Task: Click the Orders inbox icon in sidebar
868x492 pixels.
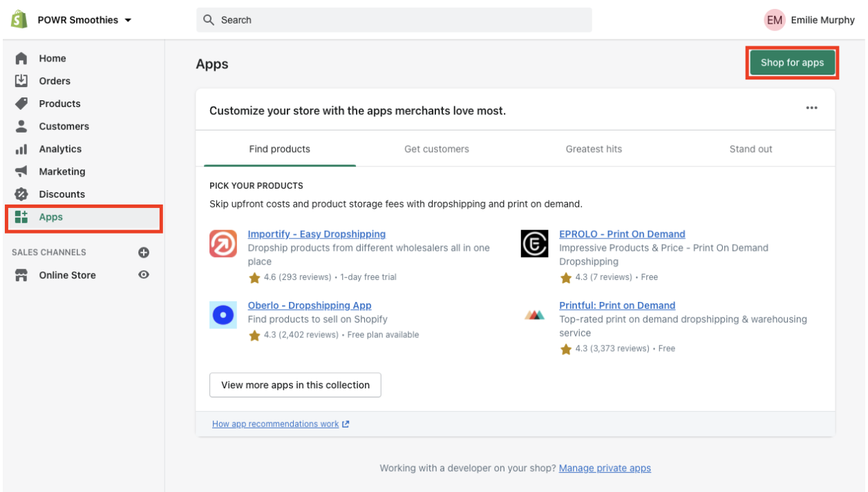Action: (21, 81)
